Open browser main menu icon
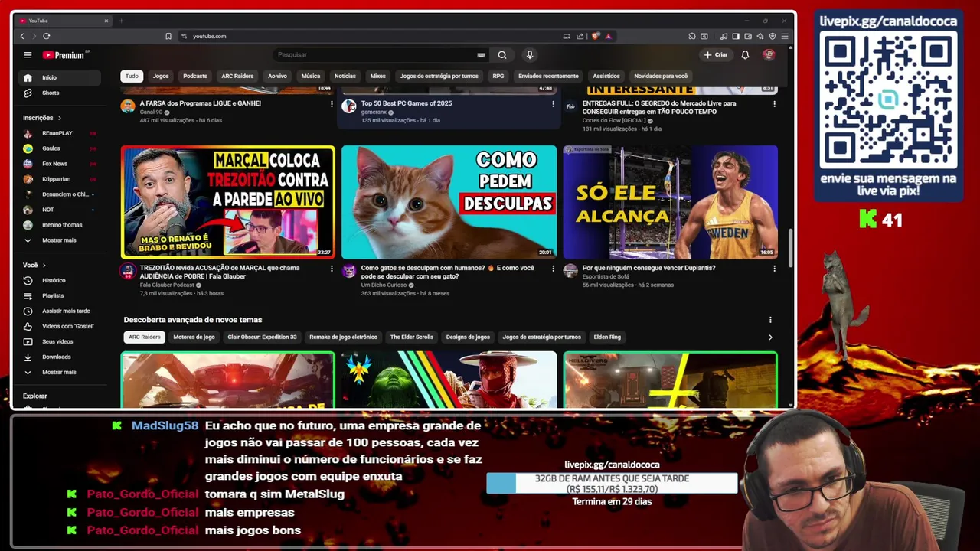 click(x=785, y=36)
